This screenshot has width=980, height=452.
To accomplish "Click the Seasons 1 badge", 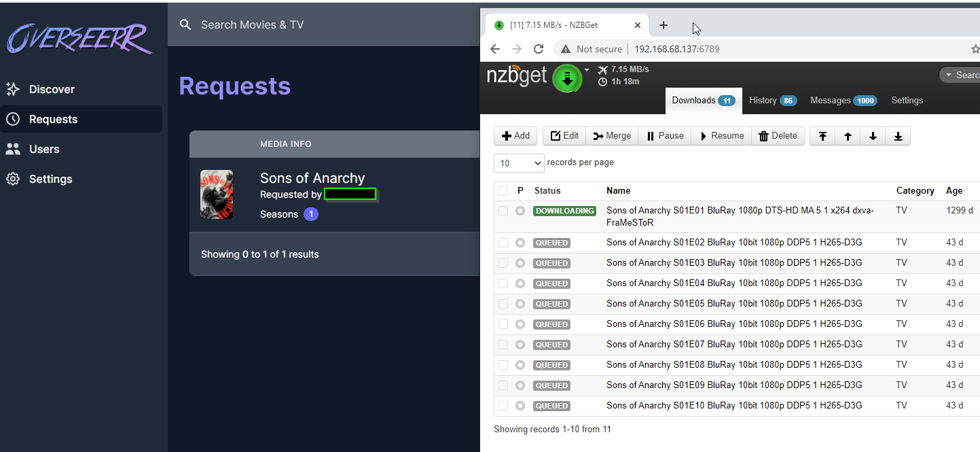I will [x=310, y=214].
